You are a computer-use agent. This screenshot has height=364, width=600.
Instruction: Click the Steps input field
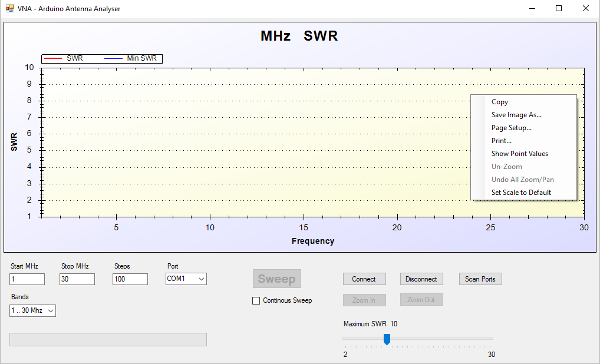pos(130,279)
